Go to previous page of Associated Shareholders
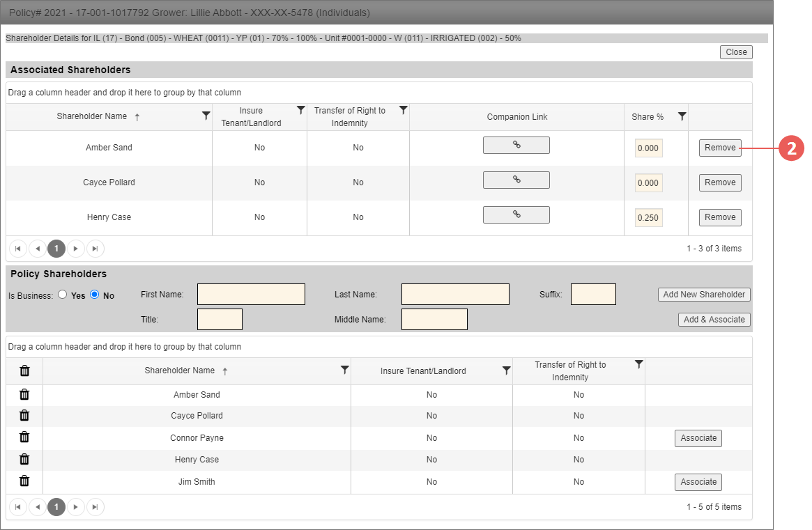The height and width of the screenshot is (530, 812). click(37, 249)
